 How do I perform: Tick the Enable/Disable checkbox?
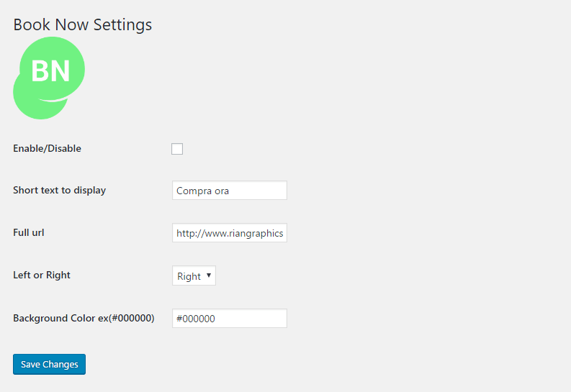[x=177, y=149]
